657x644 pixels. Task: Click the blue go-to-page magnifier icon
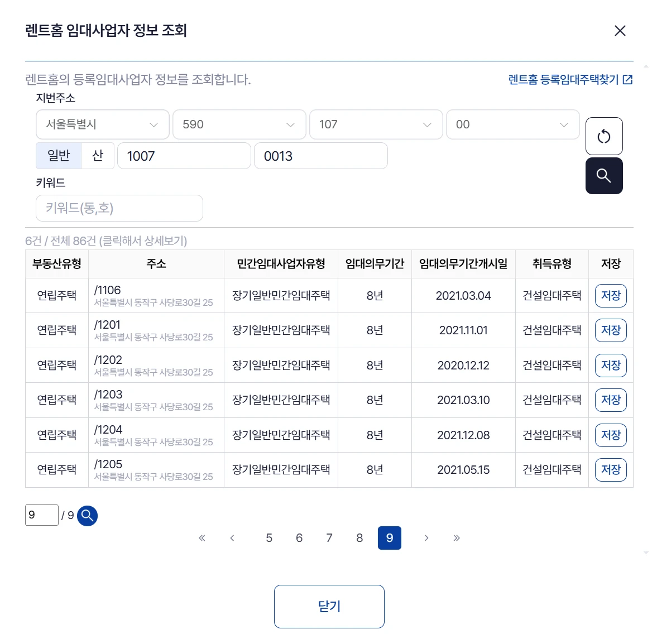(87, 516)
